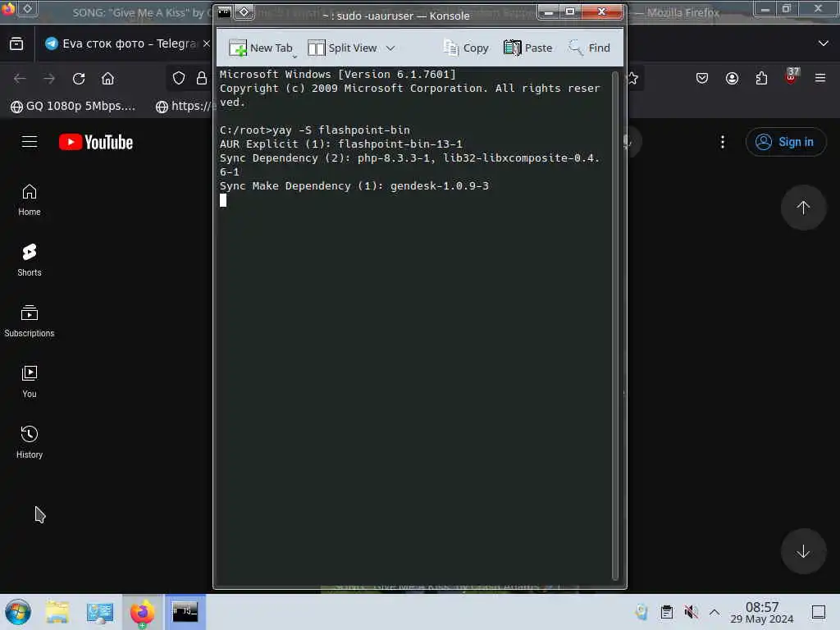The height and width of the screenshot is (630, 840).
Task: Click the tray icon left of clipboard
Action: 641,612
